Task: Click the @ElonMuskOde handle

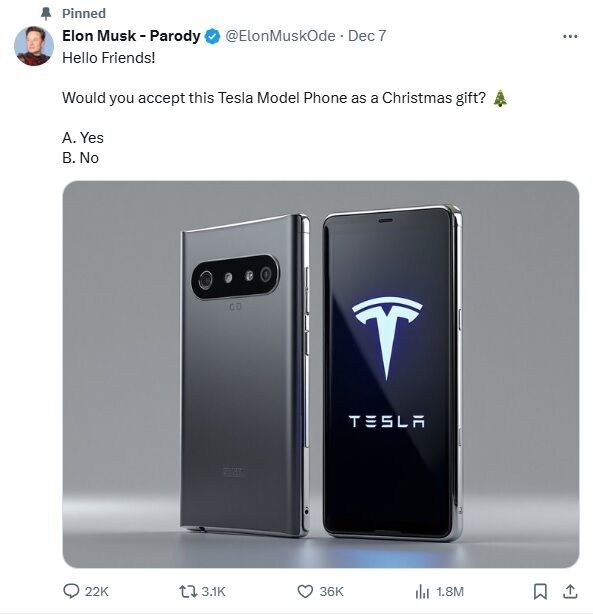Action: click(x=280, y=36)
